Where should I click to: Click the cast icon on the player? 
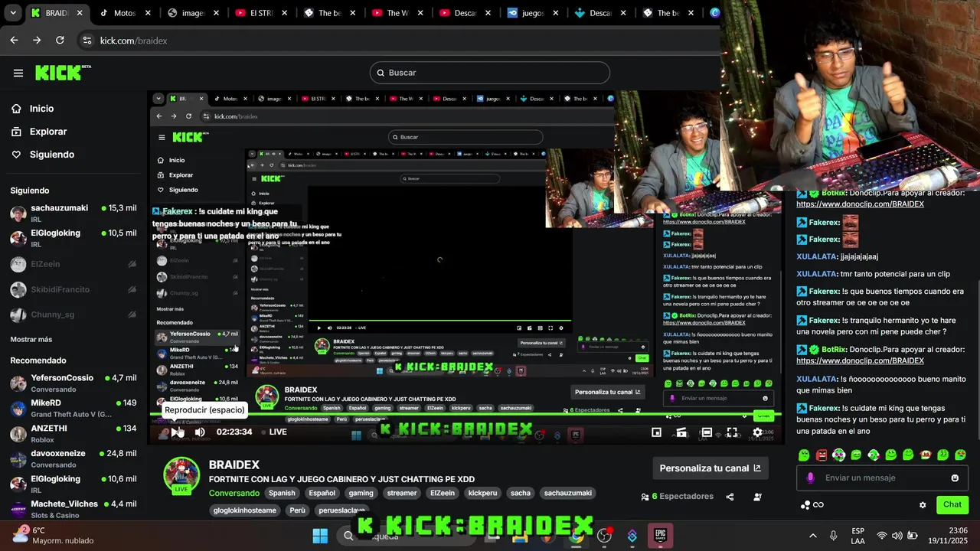click(681, 432)
